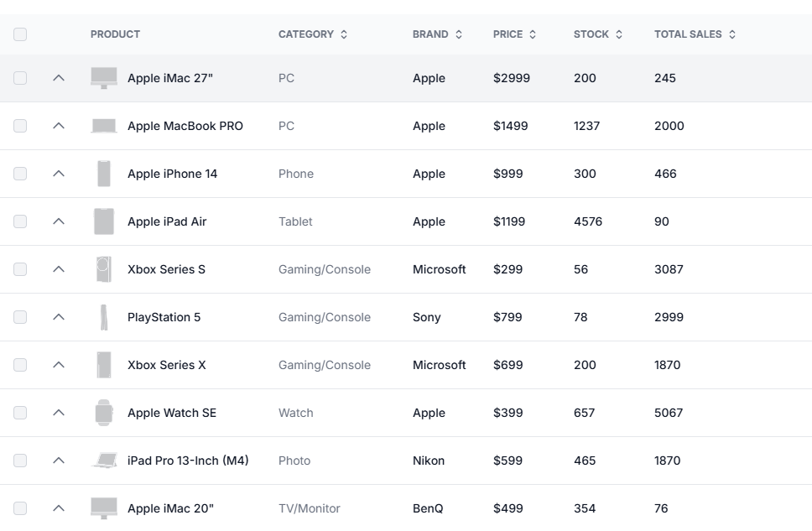The width and height of the screenshot is (812, 531).
Task: Collapse the iPad Pro 13-Inch (M4) row
Action: (59, 461)
